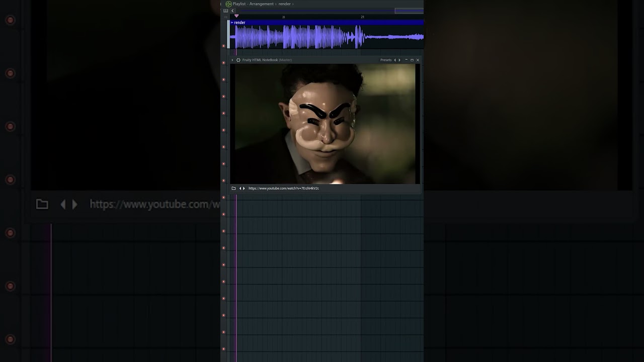Go to the next NoteBook page
Viewport: 644px width, 362px height.
[x=244, y=188]
